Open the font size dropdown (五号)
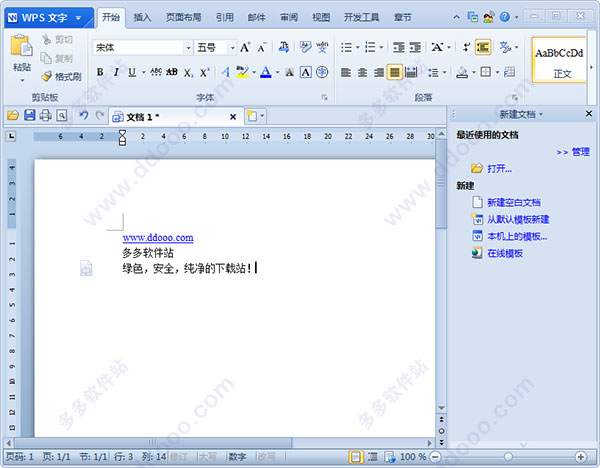This screenshot has width=600, height=468. coord(232,48)
